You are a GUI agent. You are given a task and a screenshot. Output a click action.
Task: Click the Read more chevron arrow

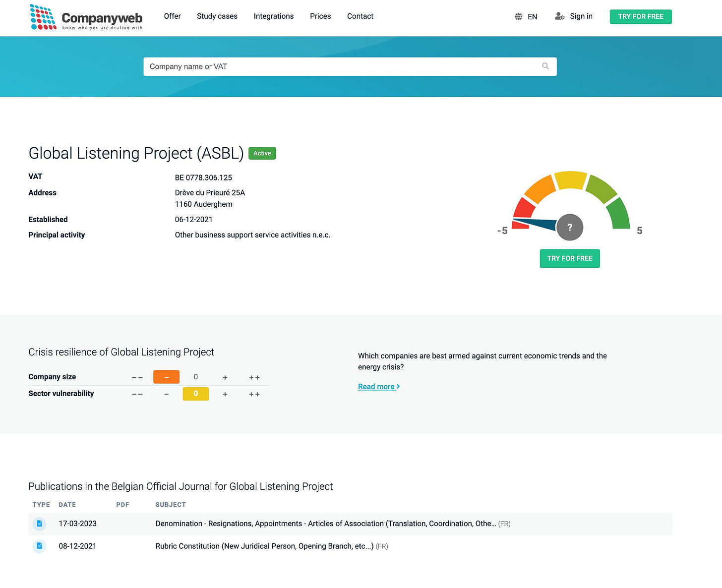click(398, 386)
